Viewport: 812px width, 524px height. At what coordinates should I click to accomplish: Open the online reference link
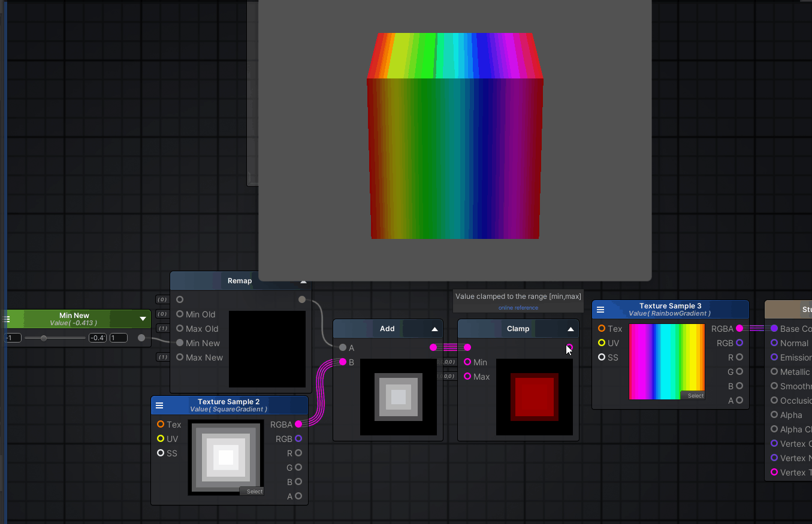point(518,308)
